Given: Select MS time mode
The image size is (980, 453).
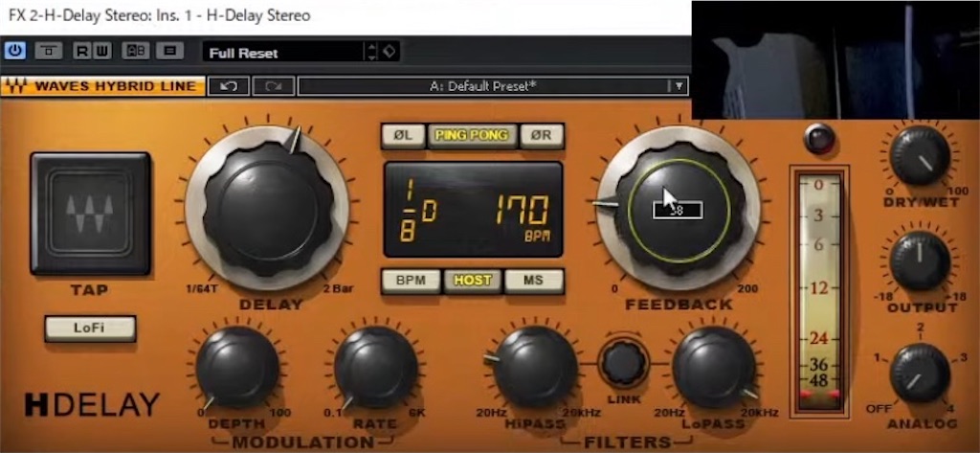Looking at the screenshot, I should pos(534,281).
